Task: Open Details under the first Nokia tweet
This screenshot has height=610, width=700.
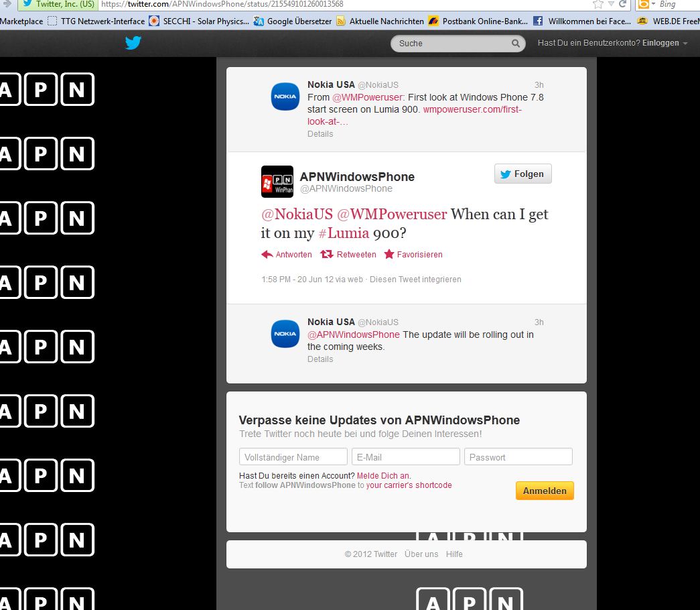Action: (x=320, y=134)
